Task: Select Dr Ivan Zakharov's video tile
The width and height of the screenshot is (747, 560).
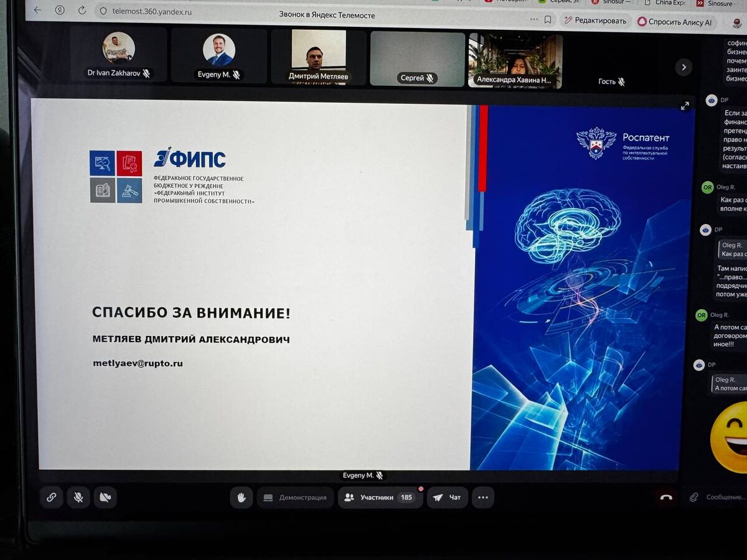Action: pos(119,55)
